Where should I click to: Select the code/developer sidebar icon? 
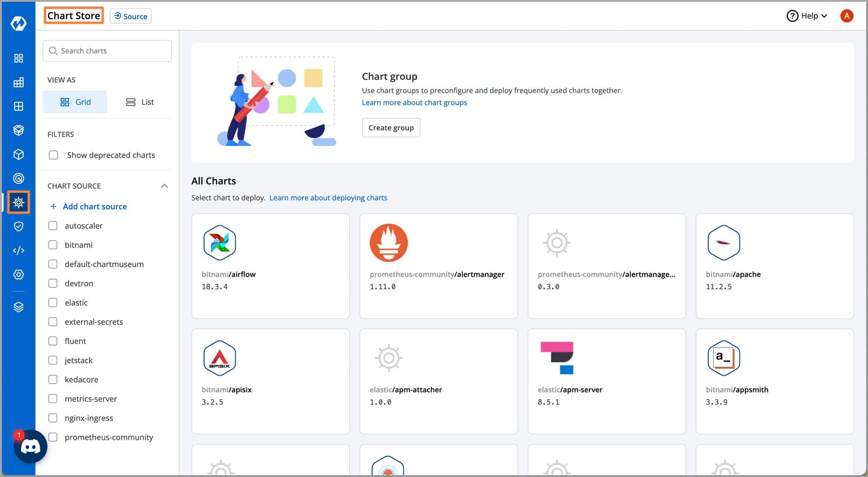tap(18, 250)
